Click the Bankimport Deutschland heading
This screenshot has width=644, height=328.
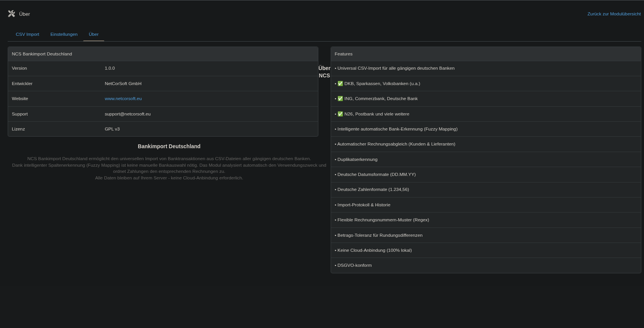pos(169,146)
